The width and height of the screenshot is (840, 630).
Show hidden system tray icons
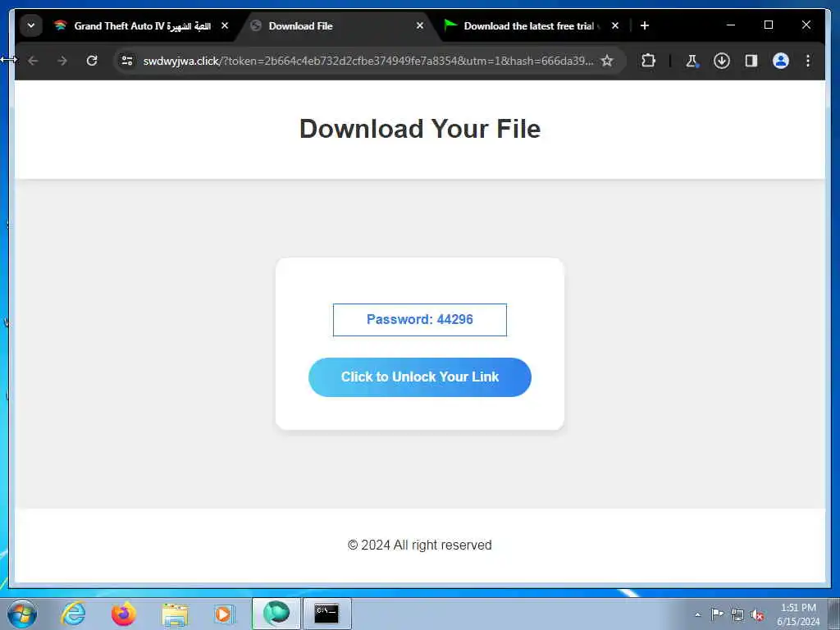tap(697, 614)
